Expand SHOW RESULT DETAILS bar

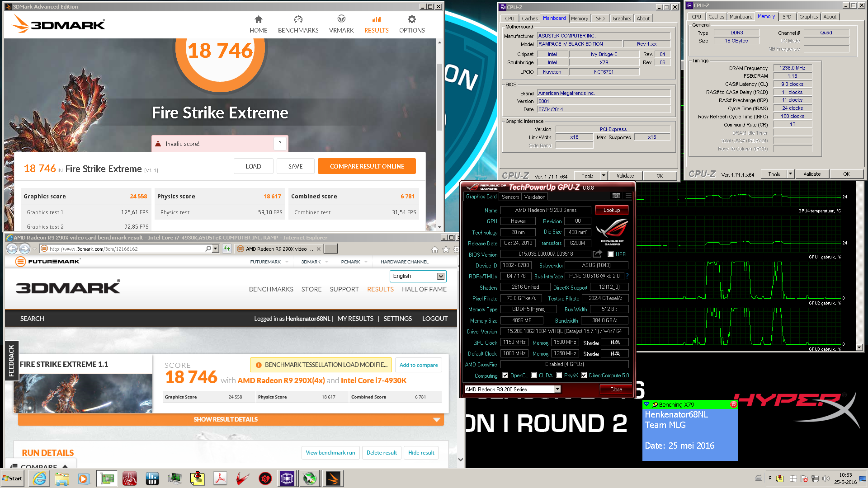pos(231,419)
